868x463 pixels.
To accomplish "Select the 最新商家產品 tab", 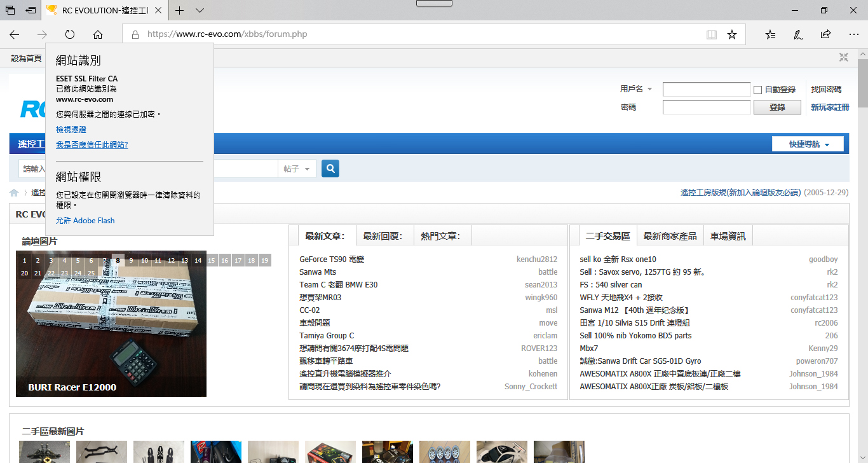I will (x=670, y=236).
